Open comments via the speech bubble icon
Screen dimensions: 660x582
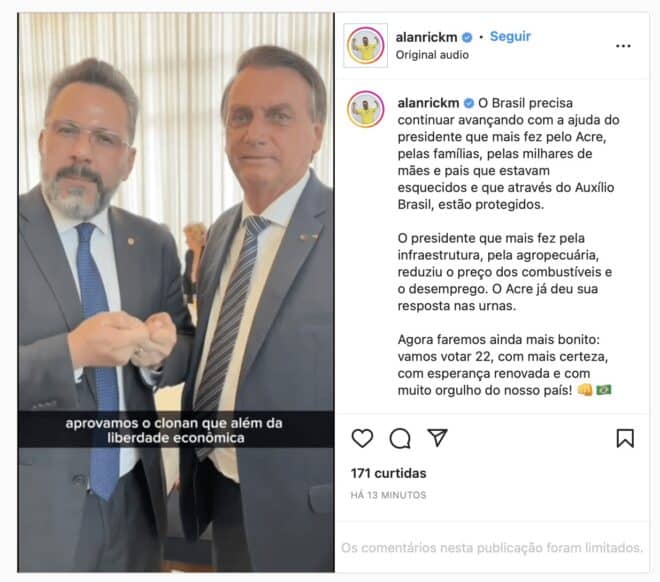coord(400,438)
